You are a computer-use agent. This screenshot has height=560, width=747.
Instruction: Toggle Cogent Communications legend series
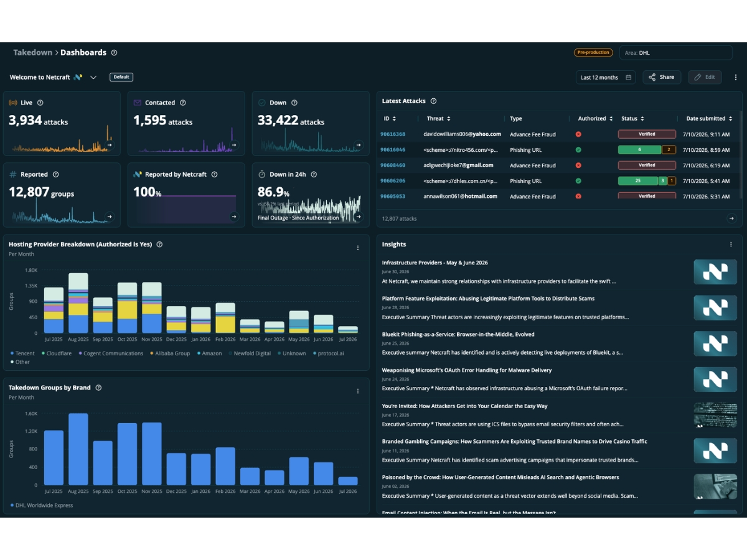click(110, 353)
